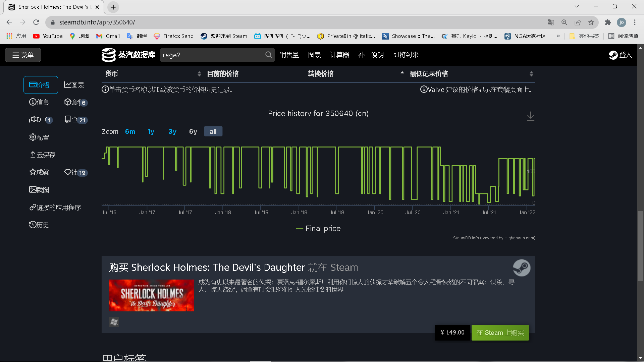Image resolution: width=644 pixels, height=362 pixels.
Task: Click the chart download arrow icon
Action: [530, 116]
